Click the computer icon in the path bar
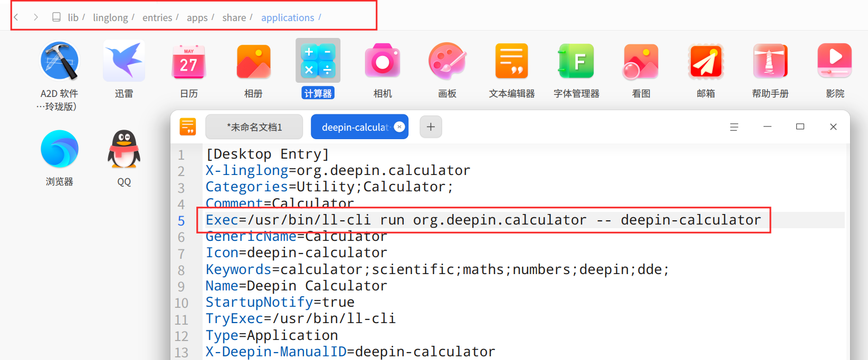Screen dimensions: 868x360 click(56, 17)
